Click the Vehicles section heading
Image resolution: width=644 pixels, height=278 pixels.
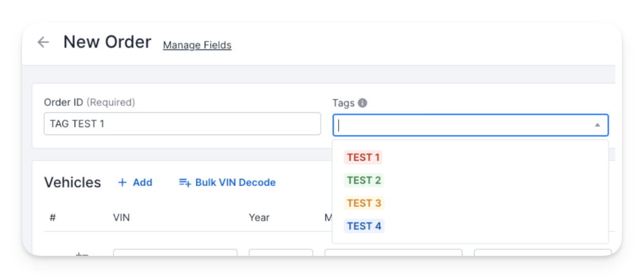point(72,183)
